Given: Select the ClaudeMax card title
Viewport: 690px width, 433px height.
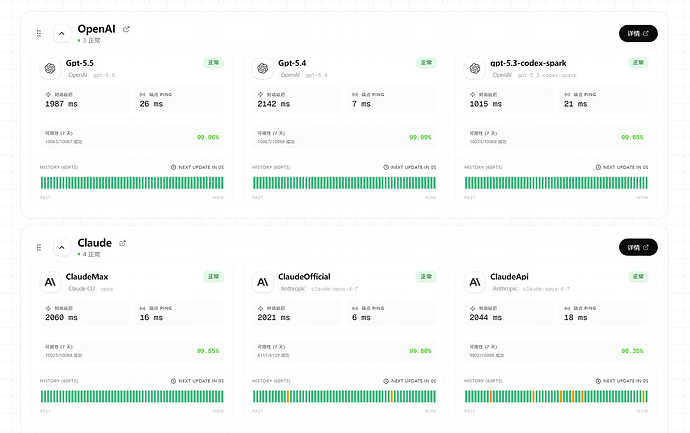Looking at the screenshot, I should pyautogui.click(x=87, y=277).
